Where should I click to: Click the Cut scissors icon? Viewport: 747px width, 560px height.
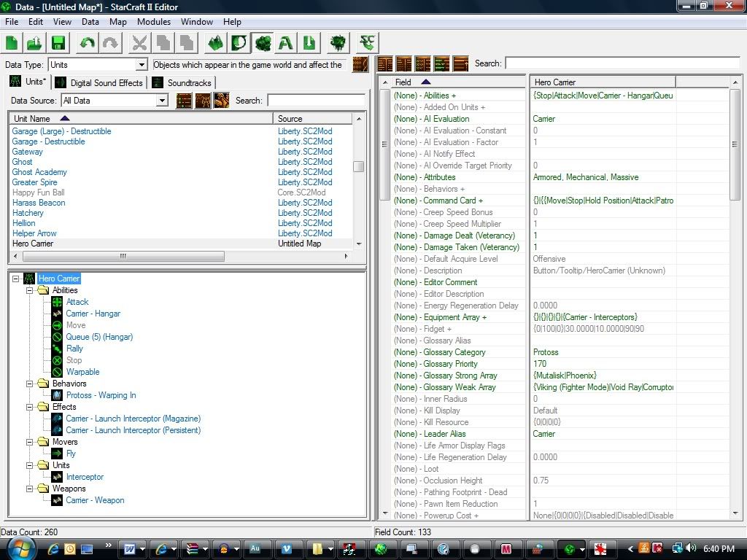click(x=139, y=43)
